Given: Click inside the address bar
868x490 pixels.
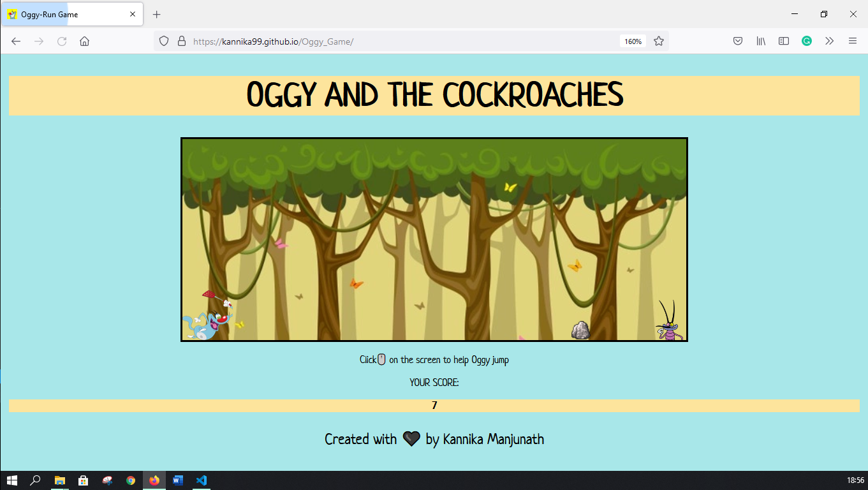Looking at the screenshot, I should tap(383, 40).
